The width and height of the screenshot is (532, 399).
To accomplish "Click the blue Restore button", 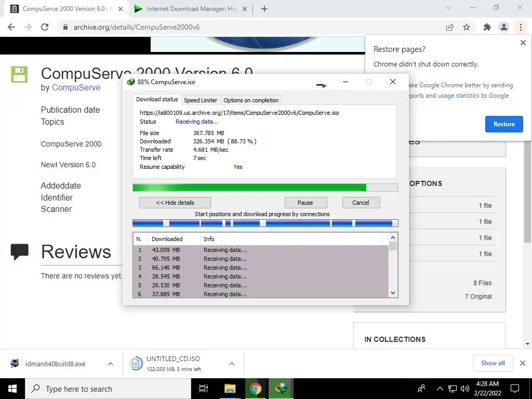I will [504, 124].
